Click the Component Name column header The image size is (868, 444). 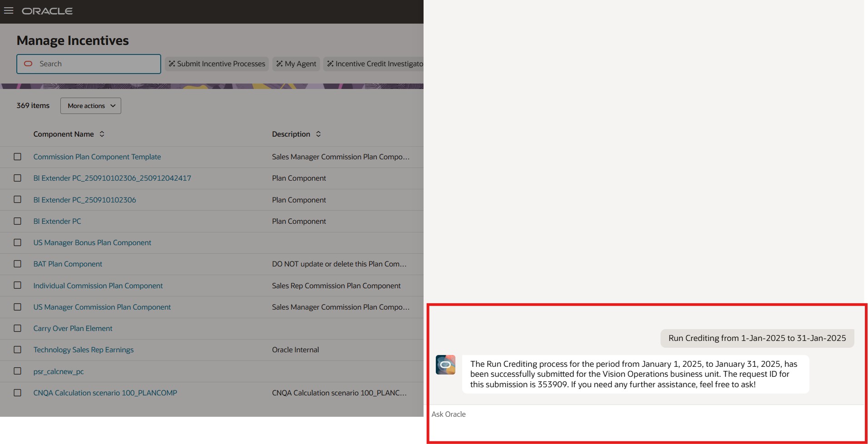[64, 134]
